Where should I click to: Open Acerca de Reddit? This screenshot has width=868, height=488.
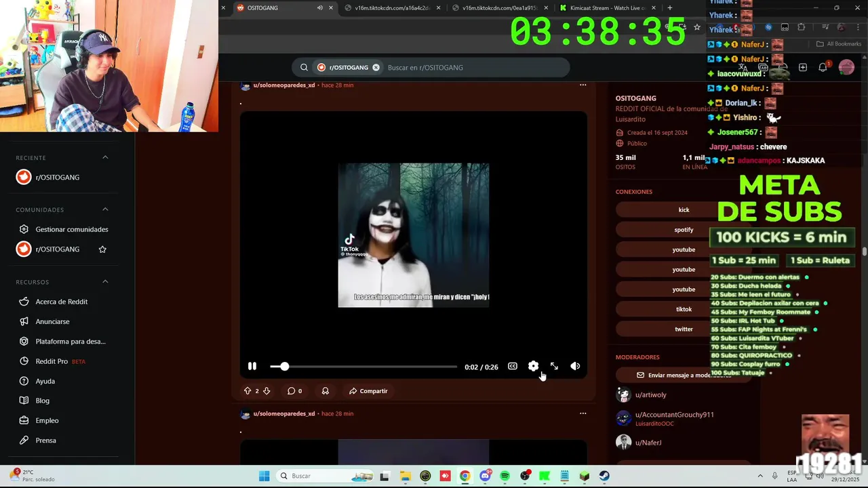[62, 302]
